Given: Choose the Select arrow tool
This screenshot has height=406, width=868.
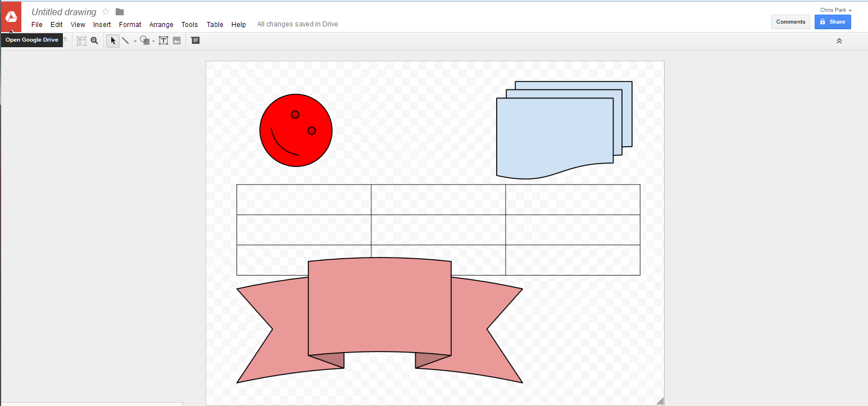Looking at the screenshot, I should pyautogui.click(x=112, y=40).
